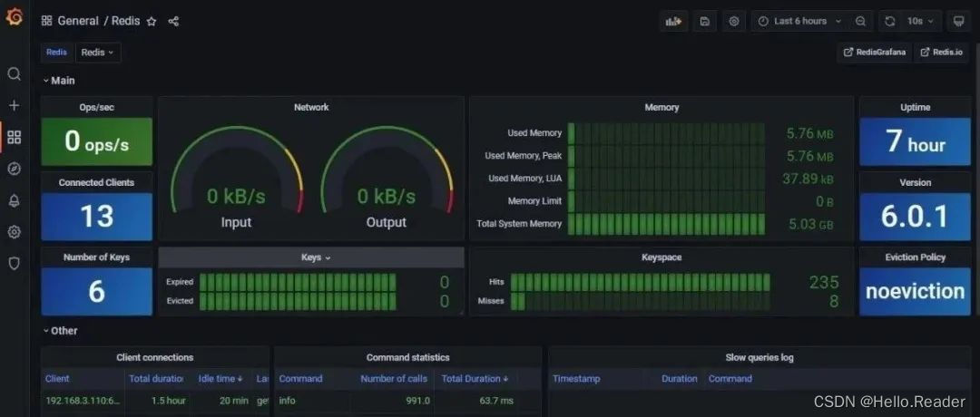Screen dimensions: 980x417
Task: Sort by Duration column in Slow queries
Action: [x=679, y=378]
